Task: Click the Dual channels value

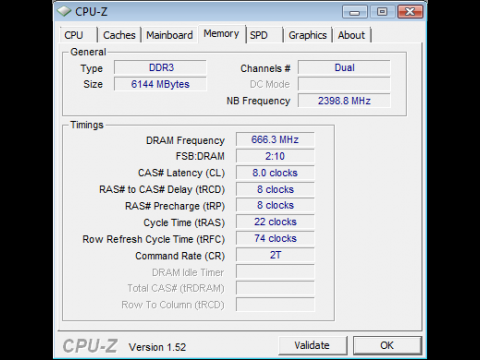Action: point(344,68)
